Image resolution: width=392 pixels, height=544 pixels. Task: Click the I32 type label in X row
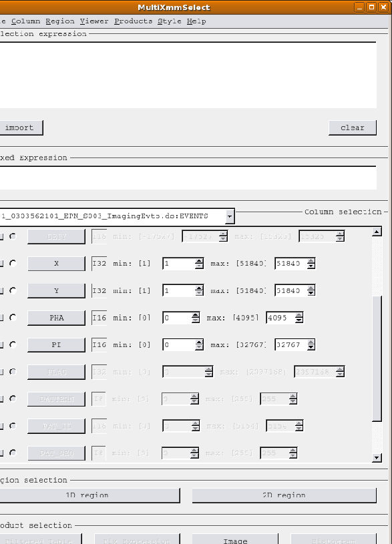tap(99, 264)
